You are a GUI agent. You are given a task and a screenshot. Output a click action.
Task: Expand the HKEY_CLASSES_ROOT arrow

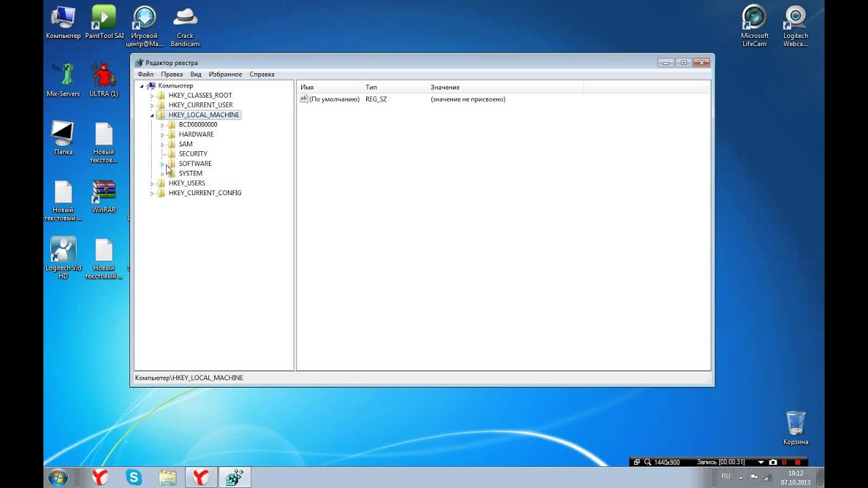point(152,96)
